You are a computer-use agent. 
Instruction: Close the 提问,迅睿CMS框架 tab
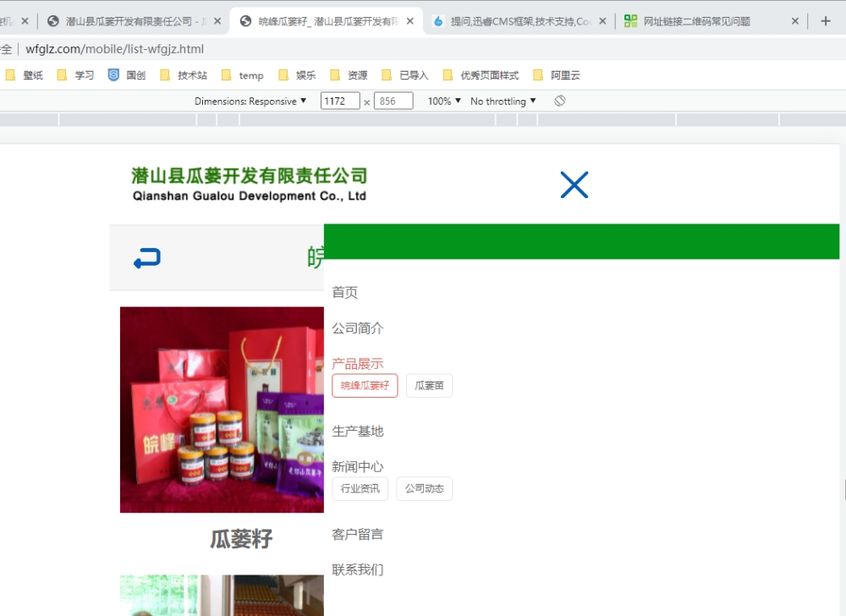tap(602, 21)
